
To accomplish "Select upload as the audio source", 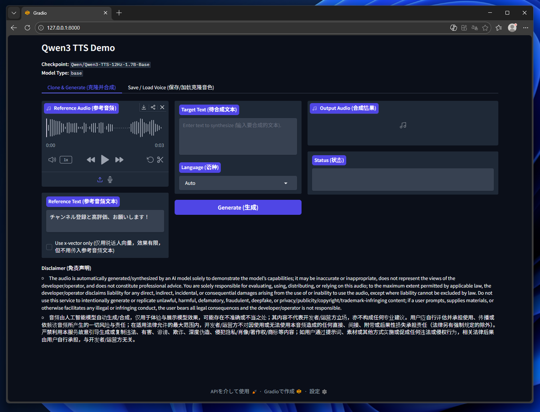I will [x=100, y=179].
